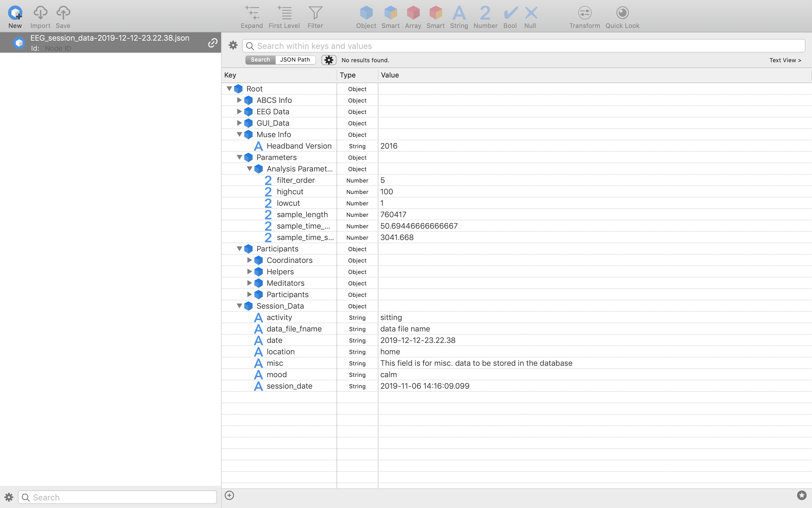Switch to the JSON Path mode segment

(x=295, y=60)
